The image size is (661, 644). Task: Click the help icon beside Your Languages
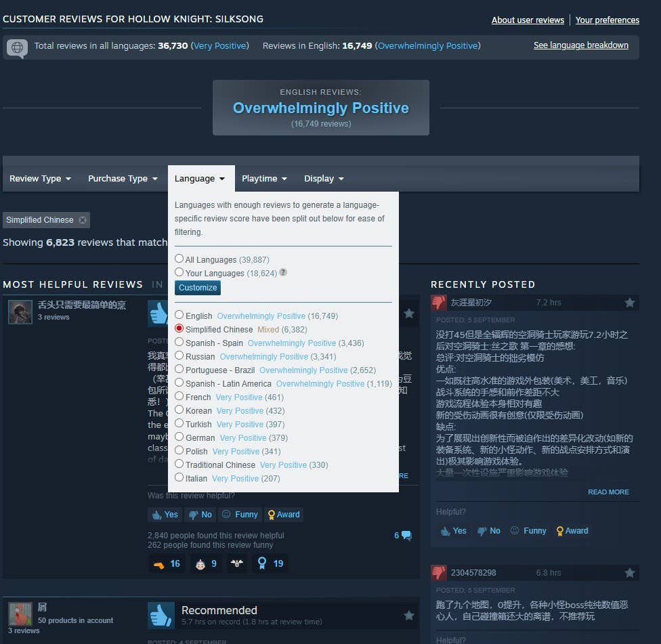pyautogui.click(x=283, y=272)
